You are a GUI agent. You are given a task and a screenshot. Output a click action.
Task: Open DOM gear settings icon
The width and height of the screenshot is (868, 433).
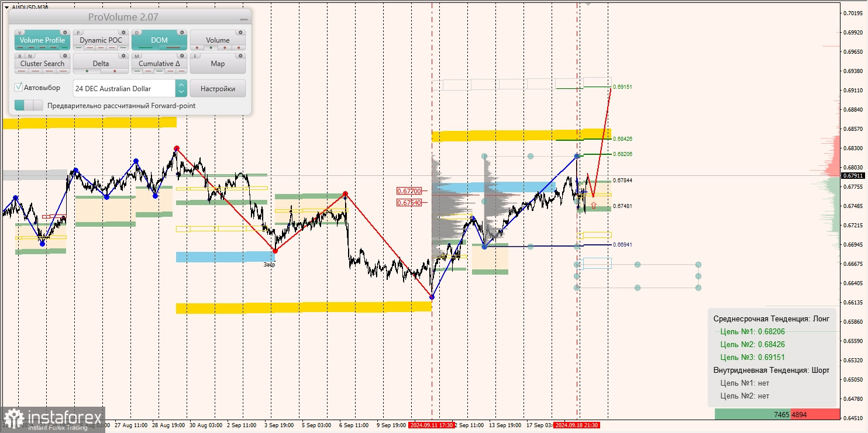pos(182,33)
